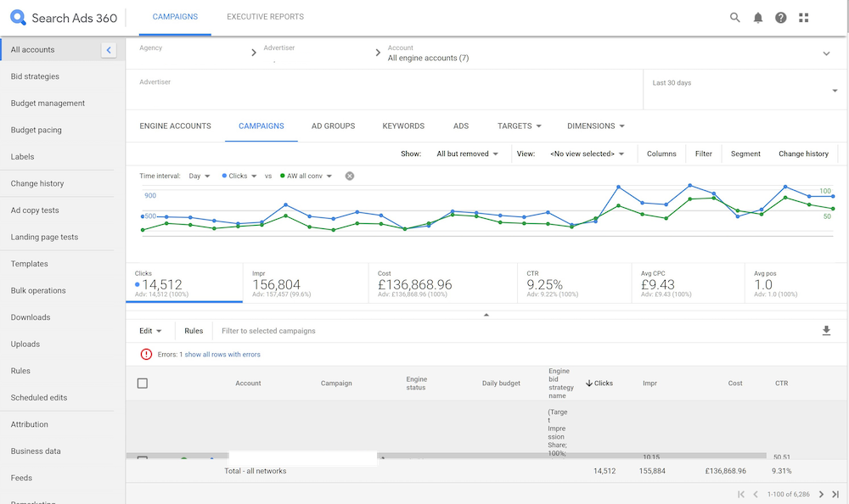Open the help question mark icon
Screen dimensions: 849x504
pyautogui.click(x=781, y=18)
